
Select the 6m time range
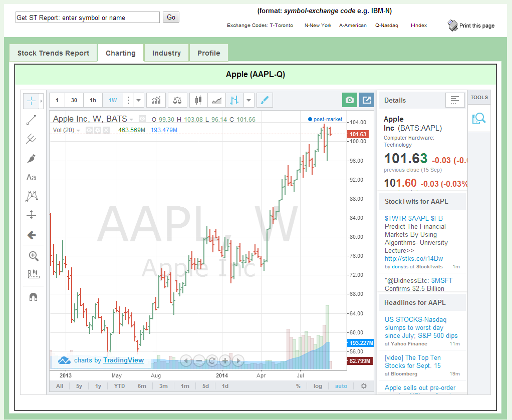point(142,386)
